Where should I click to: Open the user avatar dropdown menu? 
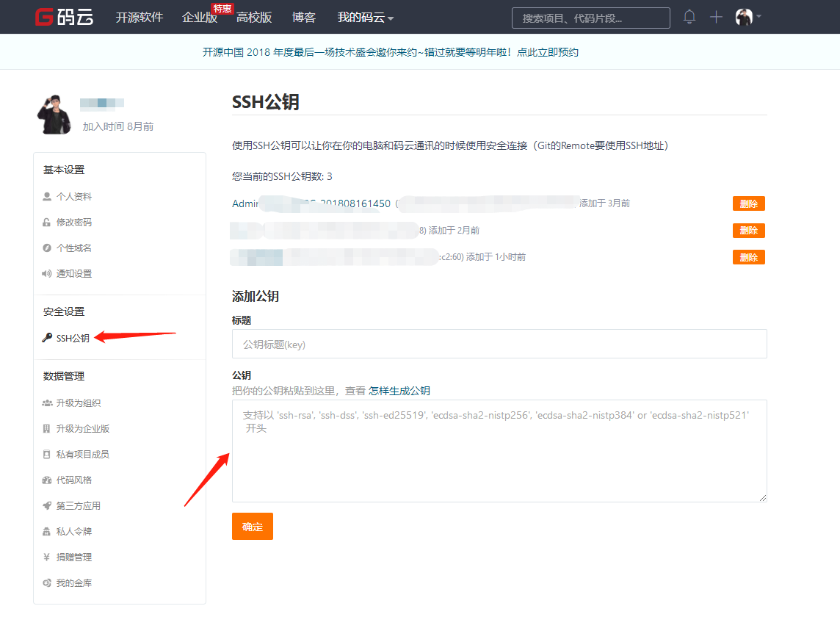(x=747, y=17)
